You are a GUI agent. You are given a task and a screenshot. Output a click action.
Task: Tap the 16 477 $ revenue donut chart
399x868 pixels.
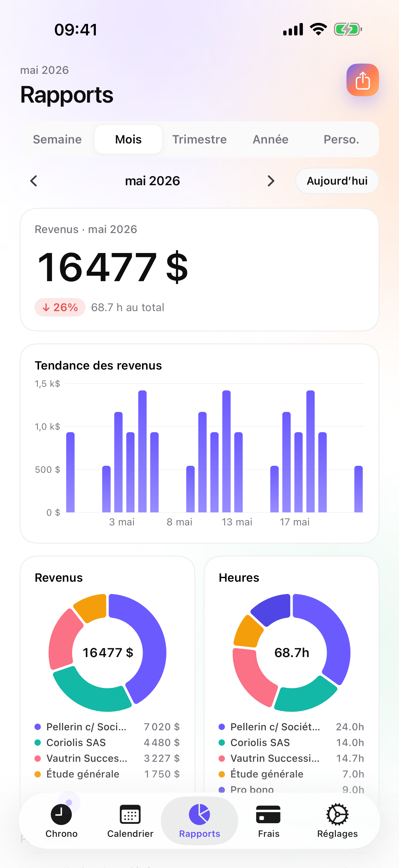pyautogui.click(x=107, y=653)
